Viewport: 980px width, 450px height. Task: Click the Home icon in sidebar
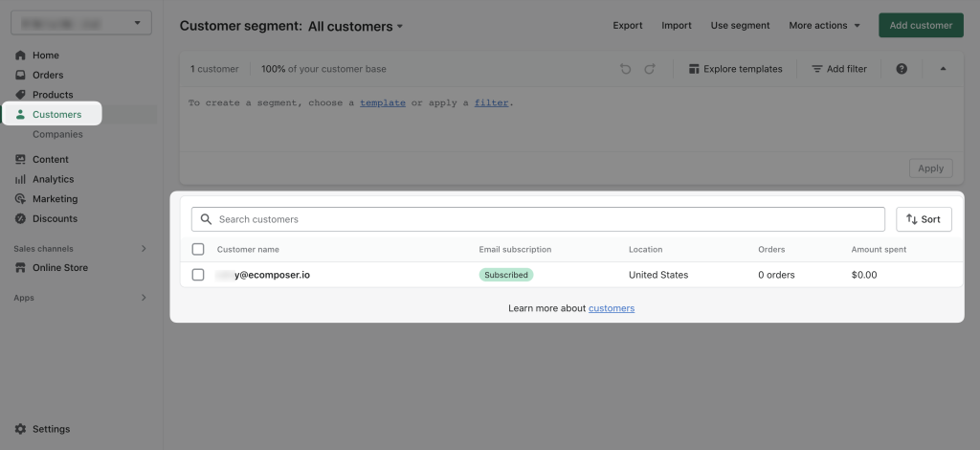tap(21, 56)
